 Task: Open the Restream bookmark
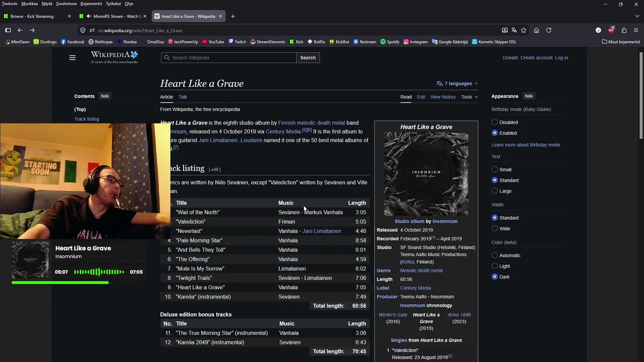365,42
